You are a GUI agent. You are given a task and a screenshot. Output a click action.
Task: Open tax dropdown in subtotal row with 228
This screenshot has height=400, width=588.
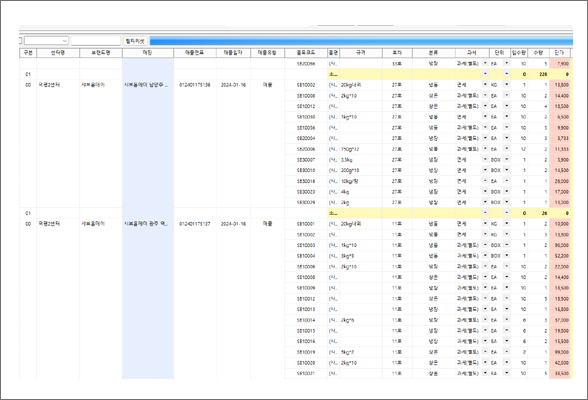click(x=485, y=74)
